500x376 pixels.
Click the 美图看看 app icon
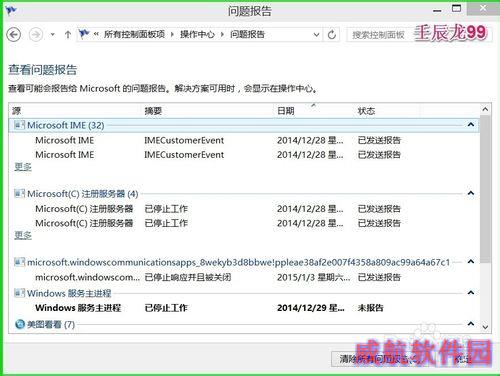[20, 324]
